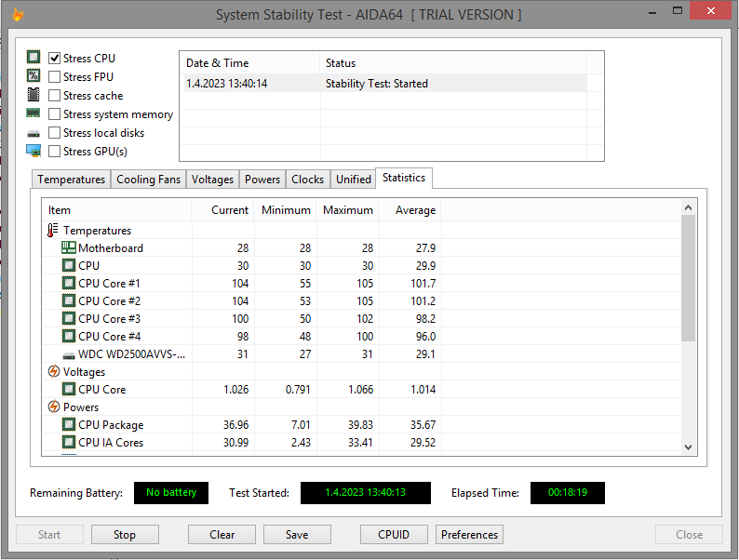
Task: Click the cache chip icon beside Stress cache
Action: pyautogui.click(x=34, y=94)
